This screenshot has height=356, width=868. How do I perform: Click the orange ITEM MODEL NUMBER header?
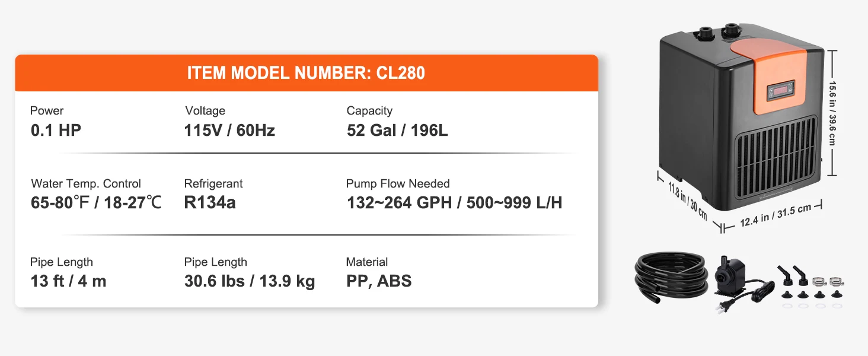pos(306,73)
